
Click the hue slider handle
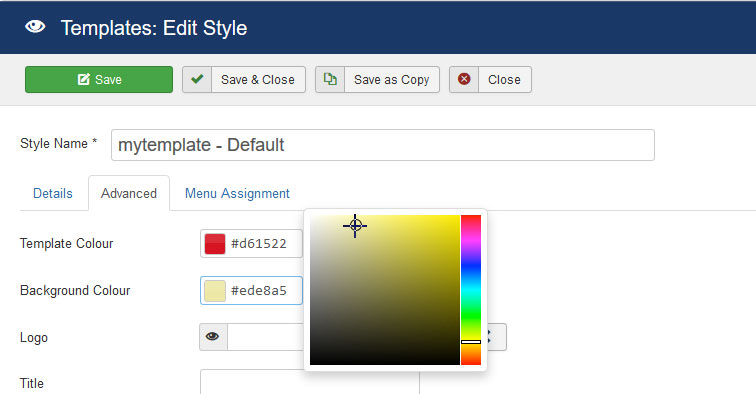coord(471,342)
